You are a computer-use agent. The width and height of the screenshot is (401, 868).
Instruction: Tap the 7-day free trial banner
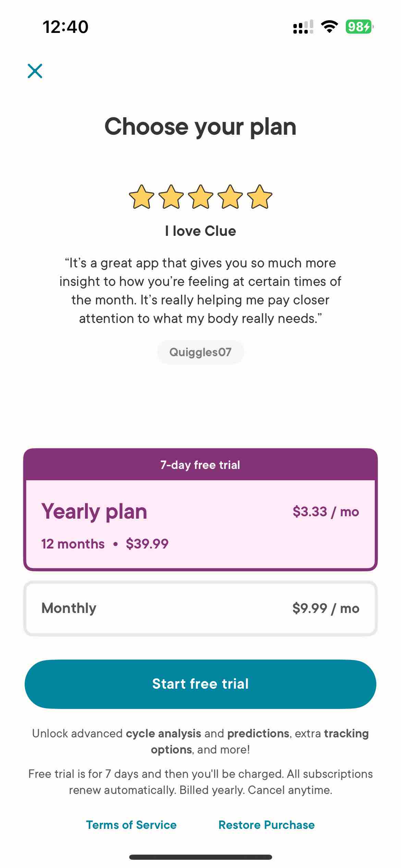[200, 465]
